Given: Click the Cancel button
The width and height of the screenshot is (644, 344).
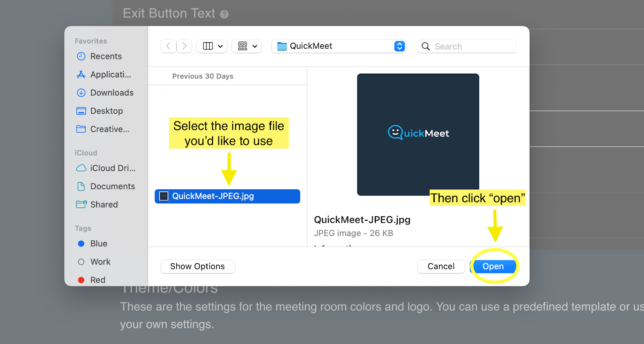Looking at the screenshot, I should (441, 266).
